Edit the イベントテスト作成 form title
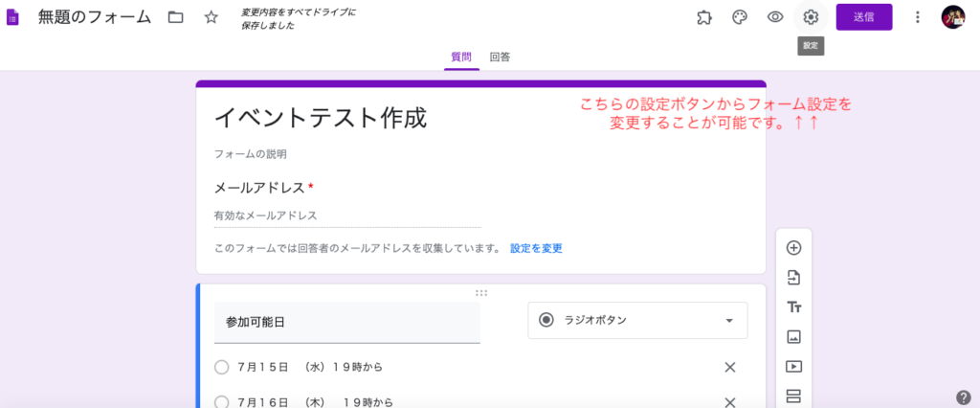The image size is (980, 408). (321, 118)
